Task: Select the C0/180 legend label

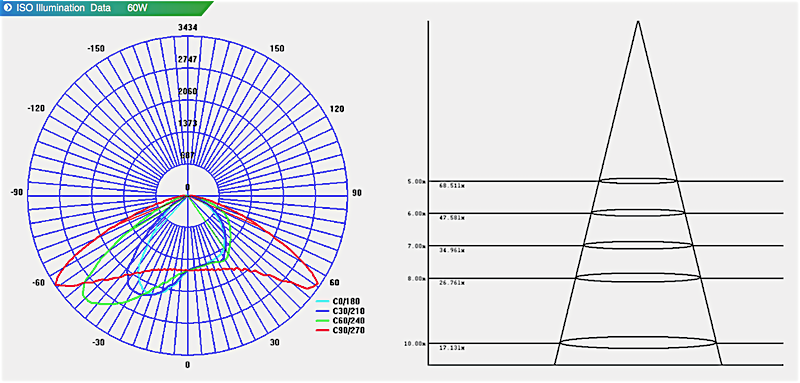Action: coord(346,301)
